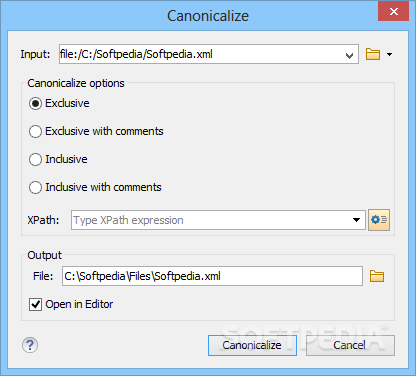Screen dimensions: 416x376
Task: Select the Exclusive radio option
Action: coord(35,103)
